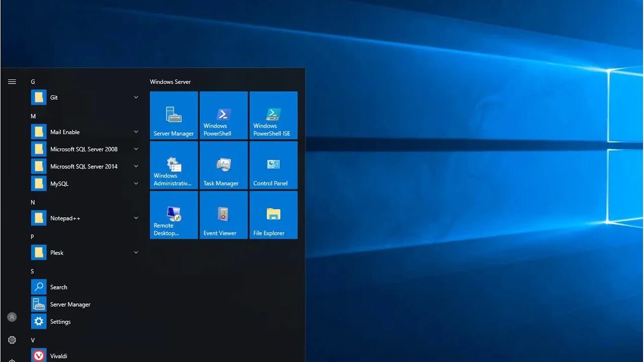The height and width of the screenshot is (362, 644).
Task: Click the Microsoft SQL Server 2014 label
Action: click(84, 166)
